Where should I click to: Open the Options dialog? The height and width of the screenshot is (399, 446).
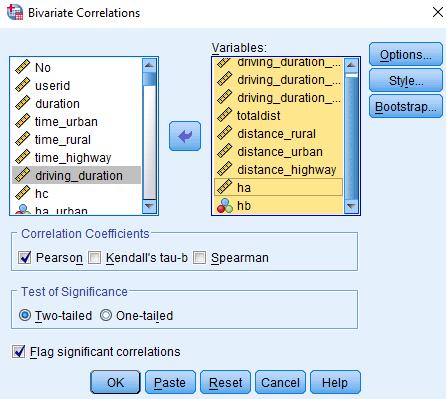pyautogui.click(x=406, y=54)
